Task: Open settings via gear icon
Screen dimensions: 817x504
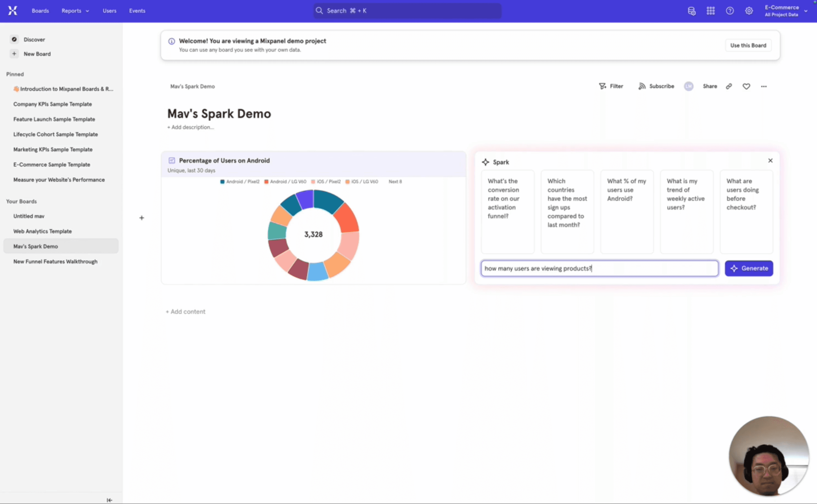Action: (x=749, y=10)
